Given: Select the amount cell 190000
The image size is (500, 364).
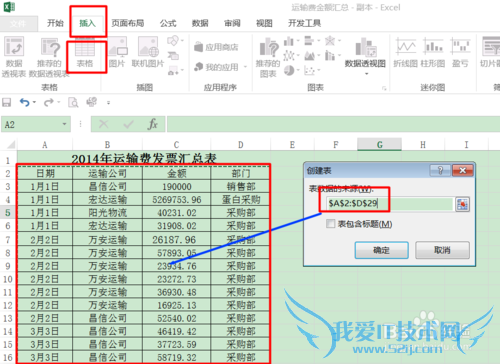Looking at the screenshot, I should point(177,187).
